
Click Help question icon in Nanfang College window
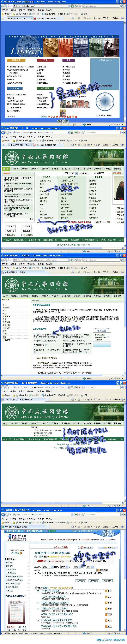pos(122,18)
